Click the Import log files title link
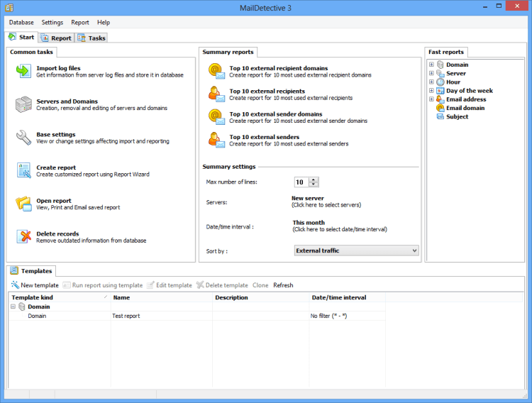Viewport: 532px width, 403px height. [58, 68]
